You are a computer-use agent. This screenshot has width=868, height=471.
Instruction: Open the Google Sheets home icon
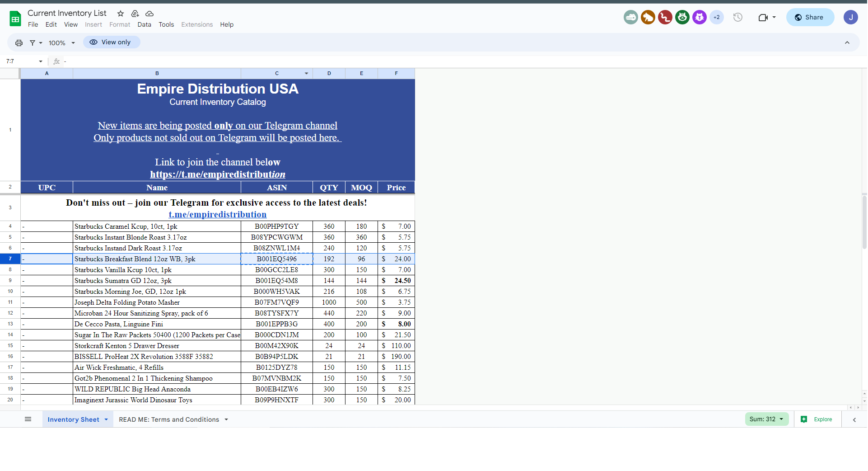pos(15,19)
